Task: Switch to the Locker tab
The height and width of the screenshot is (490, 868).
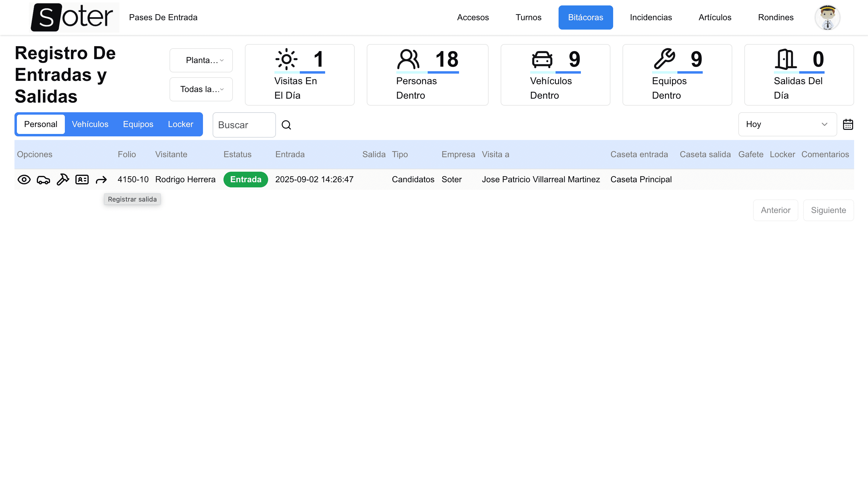Action: coord(180,124)
